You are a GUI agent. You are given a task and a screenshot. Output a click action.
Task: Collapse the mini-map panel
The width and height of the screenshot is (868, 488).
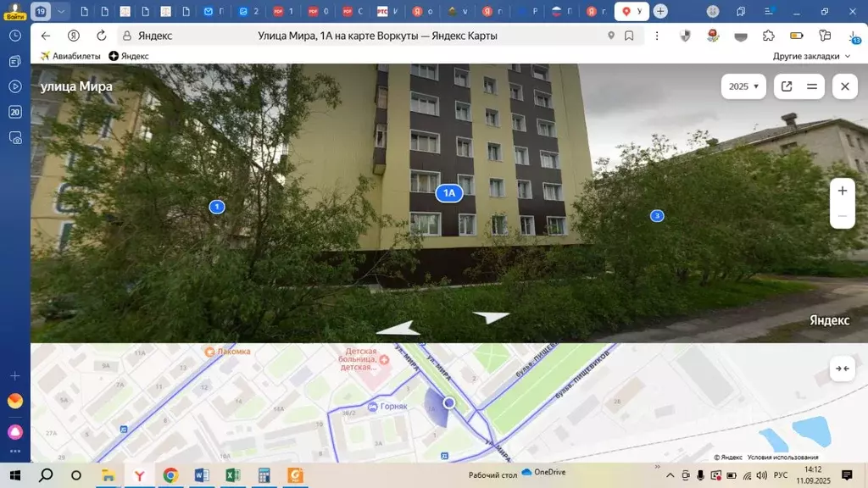pos(842,369)
